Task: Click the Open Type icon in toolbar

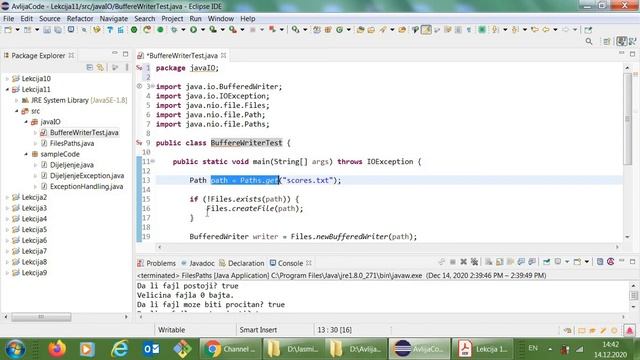Action: [360, 30]
